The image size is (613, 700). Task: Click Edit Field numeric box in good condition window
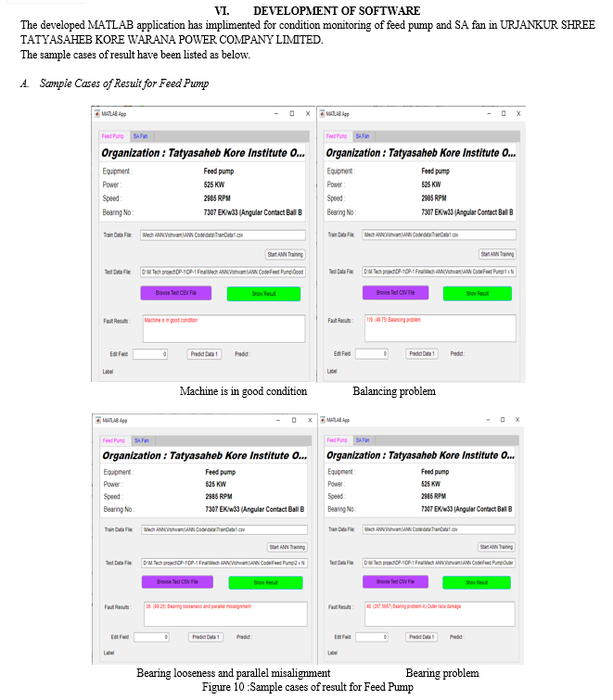coord(150,354)
